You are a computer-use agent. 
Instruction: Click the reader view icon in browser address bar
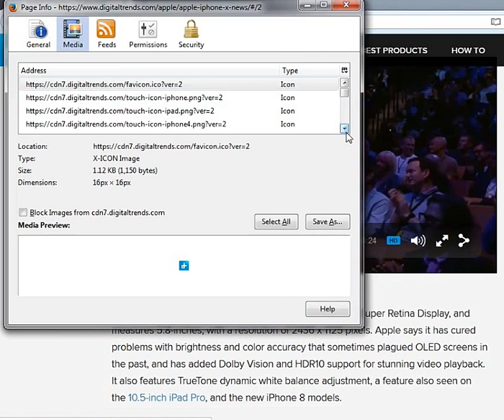495,22
